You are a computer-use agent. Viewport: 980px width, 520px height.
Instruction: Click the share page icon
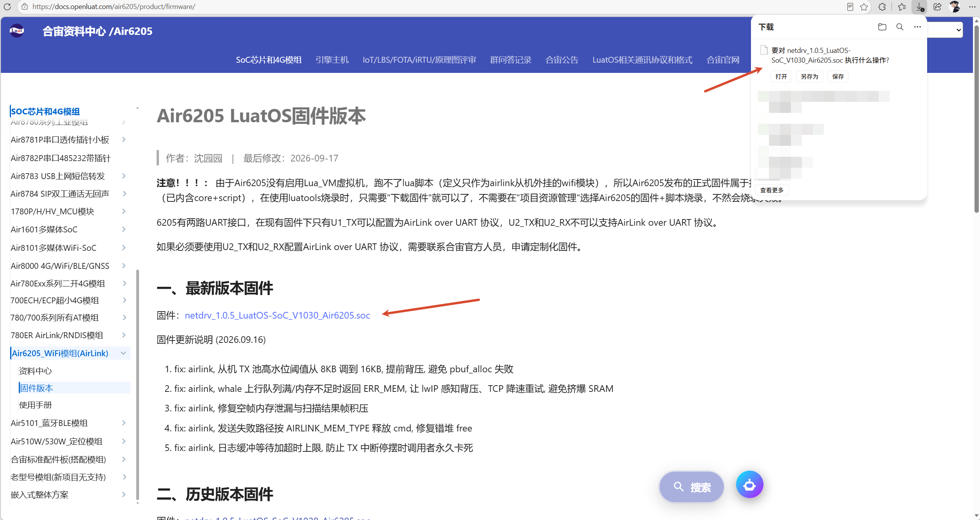(x=937, y=7)
